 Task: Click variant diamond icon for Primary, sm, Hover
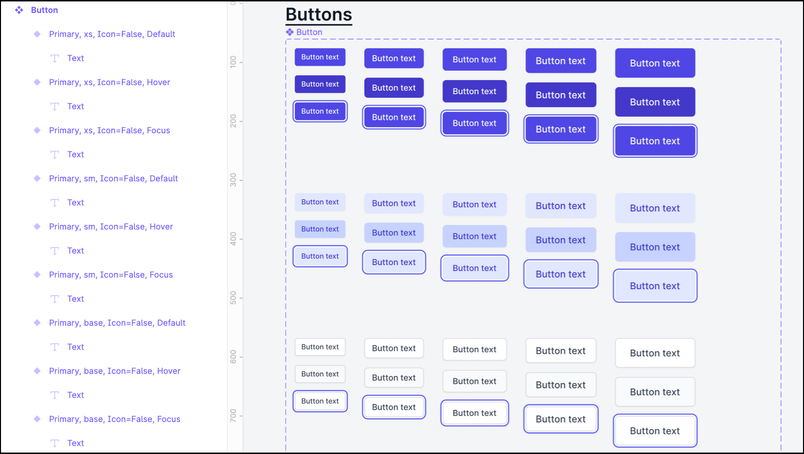click(37, 227)
